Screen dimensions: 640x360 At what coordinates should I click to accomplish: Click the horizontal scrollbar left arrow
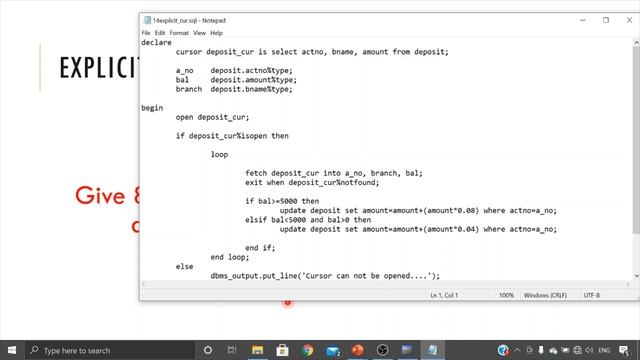pyautogui.click(x=143, y=284)
